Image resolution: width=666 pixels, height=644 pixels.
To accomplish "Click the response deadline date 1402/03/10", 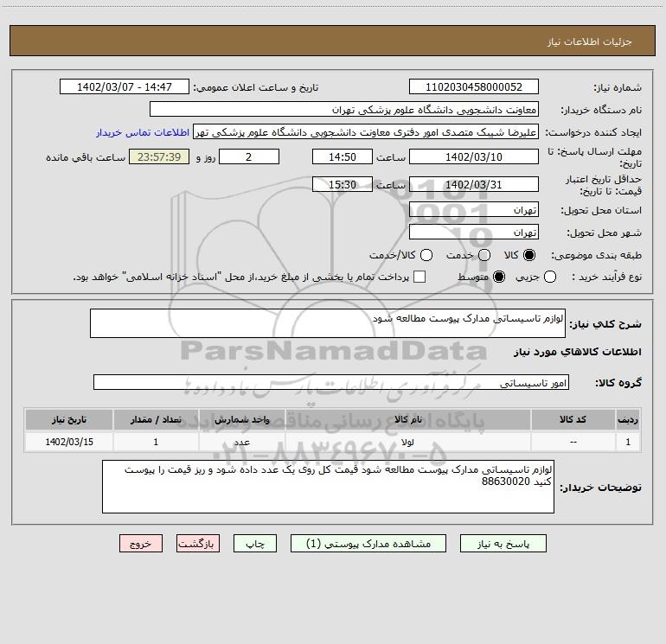I will [x=474, y=156].
